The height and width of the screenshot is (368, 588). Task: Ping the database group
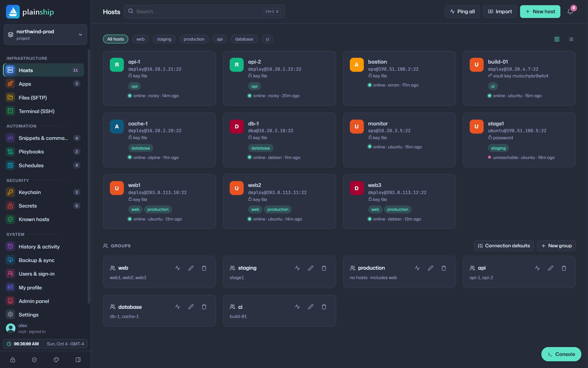tap(178, 307)
